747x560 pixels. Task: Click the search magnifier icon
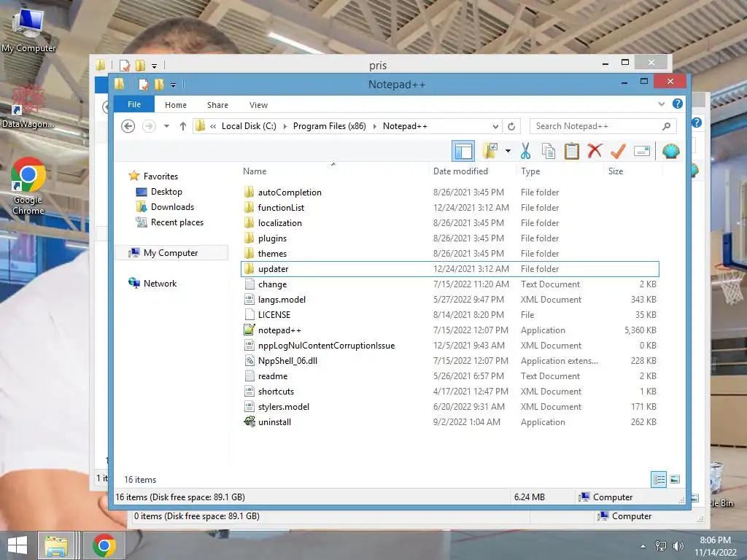click(x=667, y=126)
